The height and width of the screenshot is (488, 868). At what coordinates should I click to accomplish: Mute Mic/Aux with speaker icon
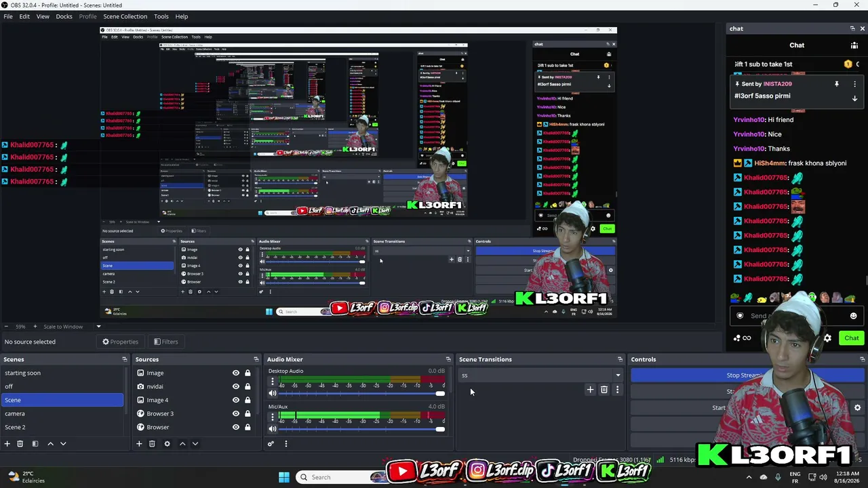(273, 428)
